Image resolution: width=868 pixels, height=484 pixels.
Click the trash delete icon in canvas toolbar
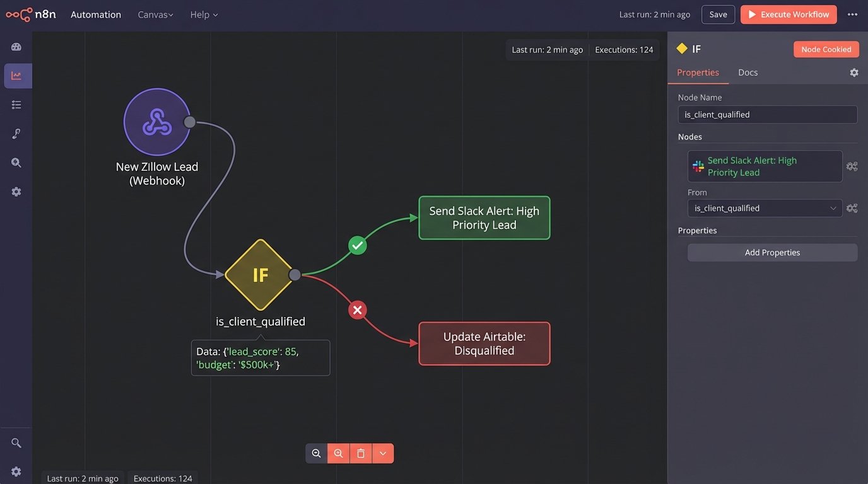point(360,453)
